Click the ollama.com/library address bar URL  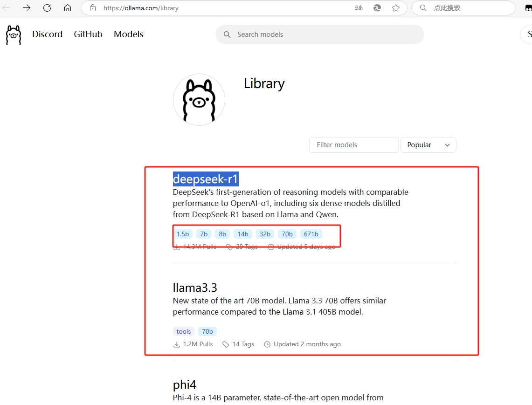(x=141, y=8)
